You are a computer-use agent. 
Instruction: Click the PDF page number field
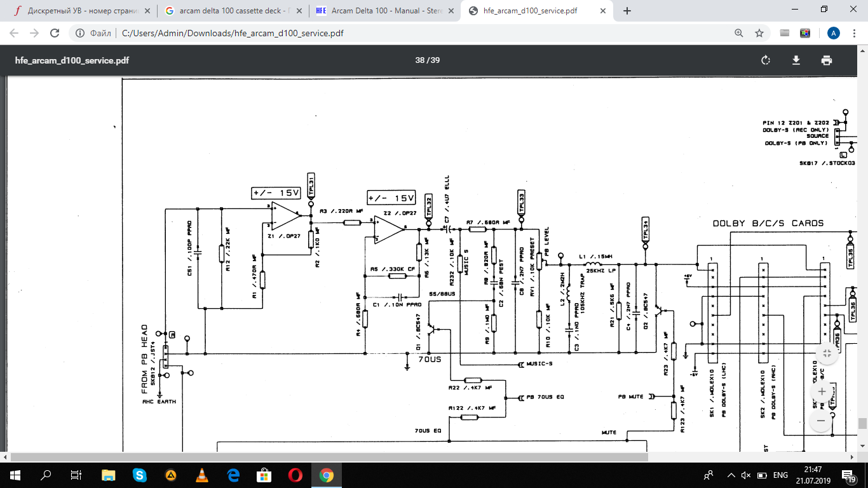(420, 60)
